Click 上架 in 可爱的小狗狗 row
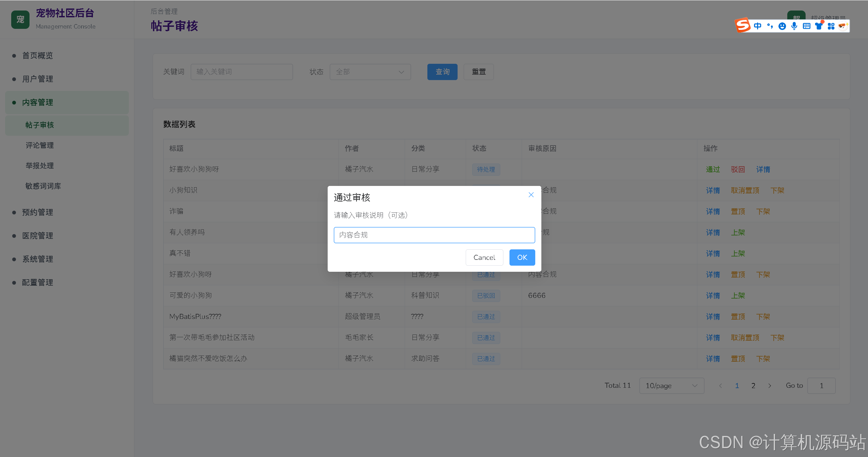The height and width of the screenshot is (457, 868). pyautogui.click(x=738, y=296)
